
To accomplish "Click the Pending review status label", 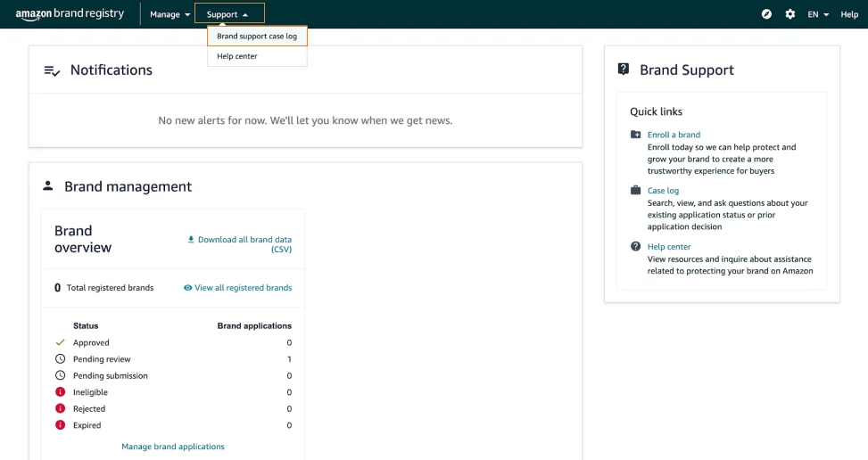I will click(x=102, y=359).
